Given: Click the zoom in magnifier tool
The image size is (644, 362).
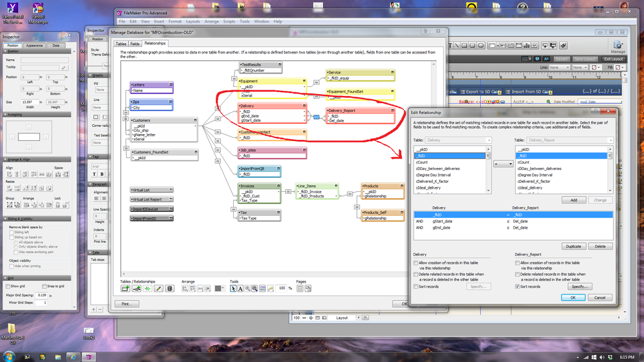Looking at the screenshot, I should click(248, 289).
